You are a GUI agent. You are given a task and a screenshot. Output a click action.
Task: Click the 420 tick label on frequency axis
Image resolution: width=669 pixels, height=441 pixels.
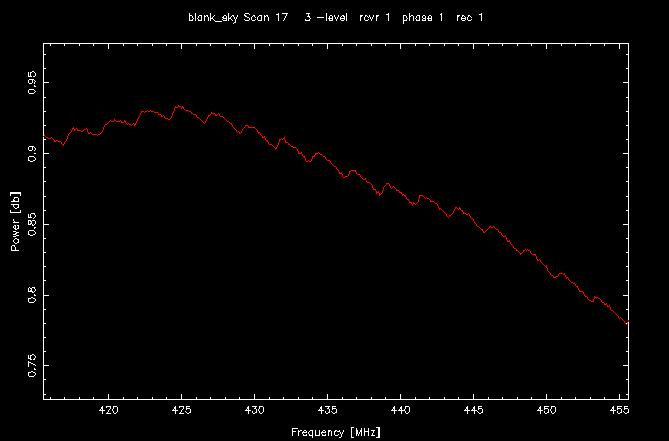[x=108, y=410]
